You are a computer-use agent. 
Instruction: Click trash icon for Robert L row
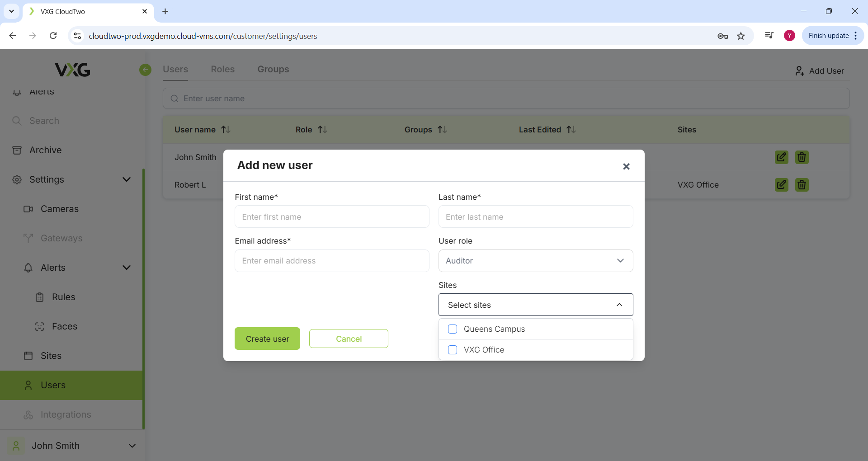coord(802,185)
